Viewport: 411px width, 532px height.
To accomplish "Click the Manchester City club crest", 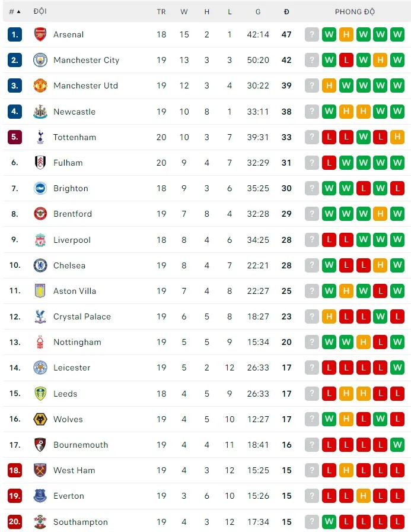I will 40,60.
